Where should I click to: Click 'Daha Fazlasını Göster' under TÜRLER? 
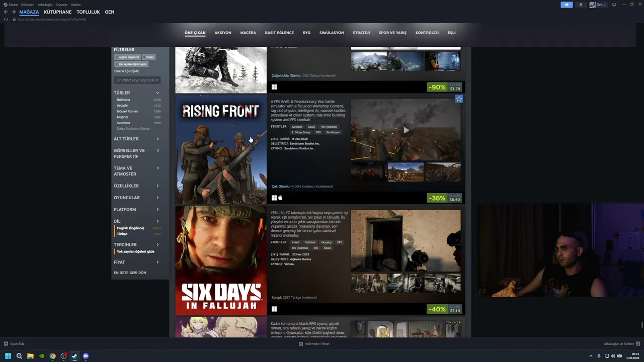(x=133, y=129)
